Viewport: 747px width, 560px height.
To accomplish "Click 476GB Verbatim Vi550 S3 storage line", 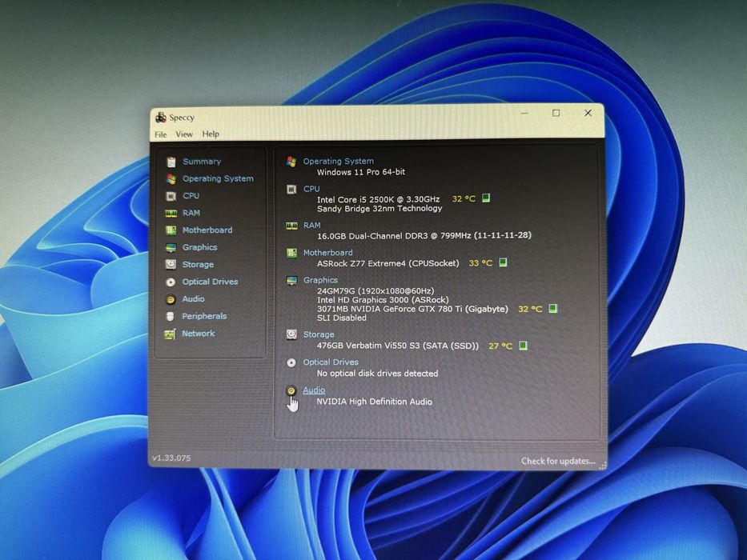I will pyautogui.click(x=398, y=346).
